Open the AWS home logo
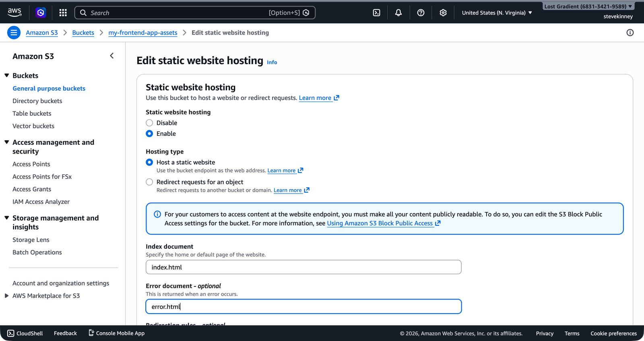The image size is (644, 341). pos(14,12)
